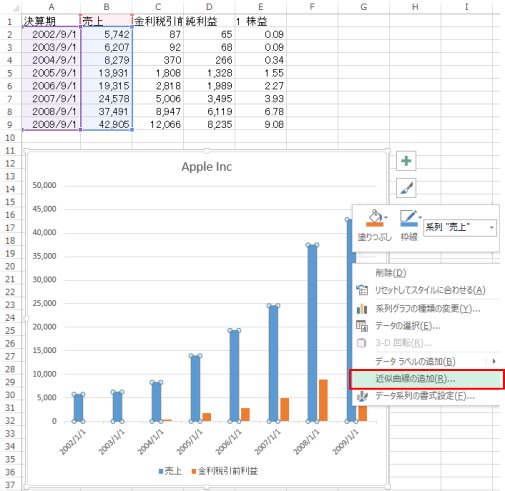Choose 近似曲線の追加(R) menu item

tap(426, 379)
